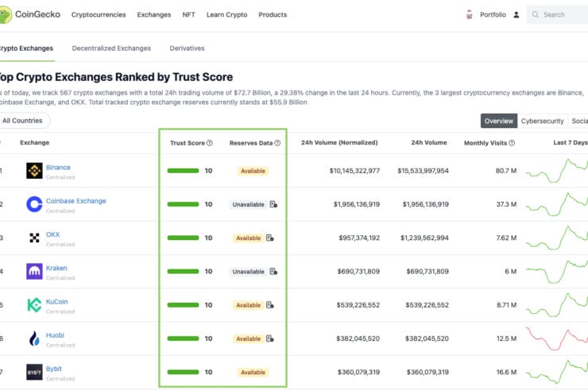Viewport: 588px width, 391px height.
Task: Open the KuCoin exchange link
Action: (x=57, y=301)
